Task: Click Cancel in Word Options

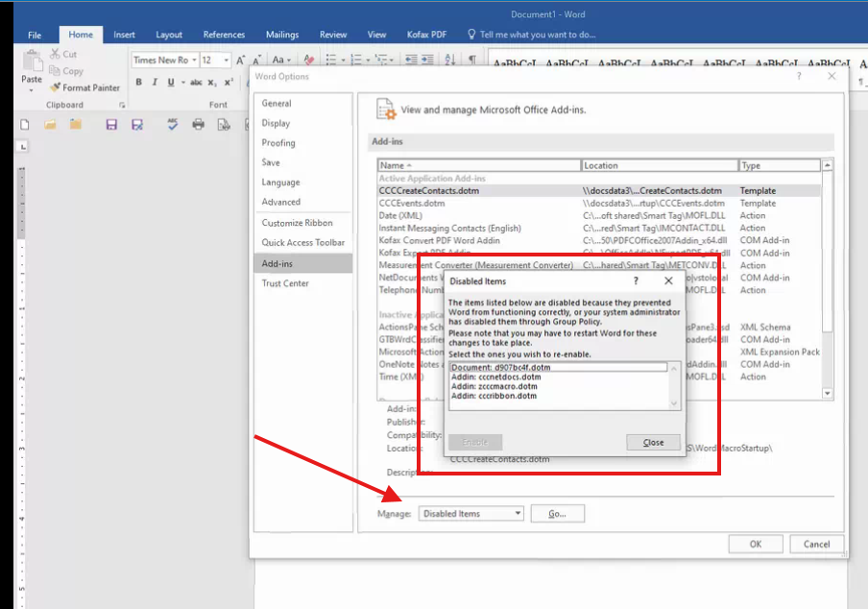Action: tap(816, 544)
